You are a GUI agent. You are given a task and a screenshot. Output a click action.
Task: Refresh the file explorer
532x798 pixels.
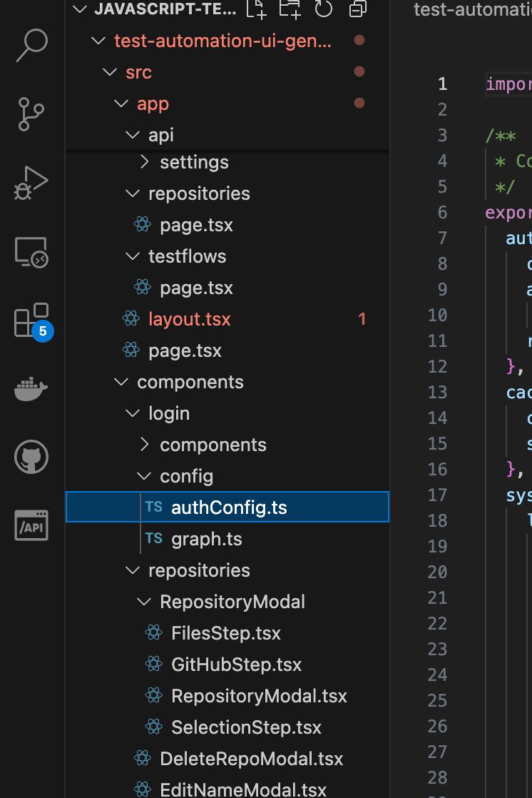[324, 9]
